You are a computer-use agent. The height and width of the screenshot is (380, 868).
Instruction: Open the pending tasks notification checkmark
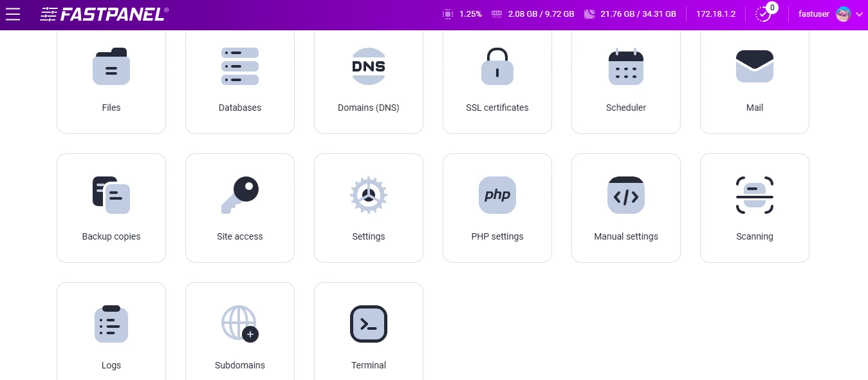click(x=763, y=14)
